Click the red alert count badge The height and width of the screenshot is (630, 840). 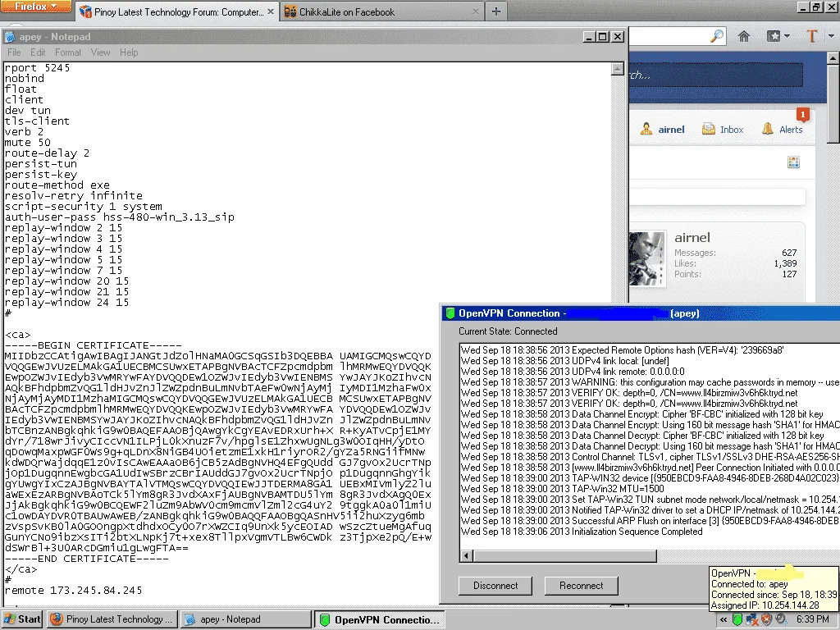pos(802,115)
